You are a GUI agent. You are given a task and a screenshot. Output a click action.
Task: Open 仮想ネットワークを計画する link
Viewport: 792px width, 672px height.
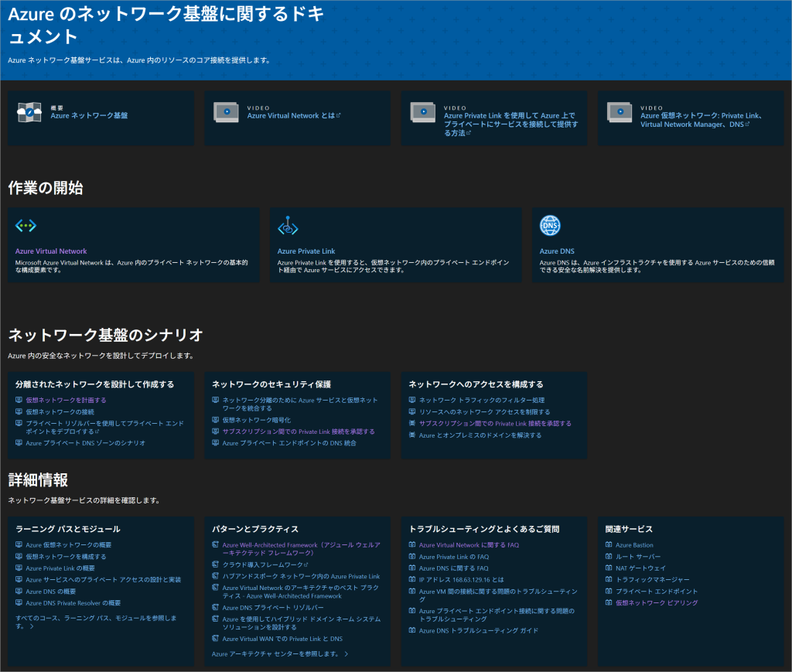point(66,401)
